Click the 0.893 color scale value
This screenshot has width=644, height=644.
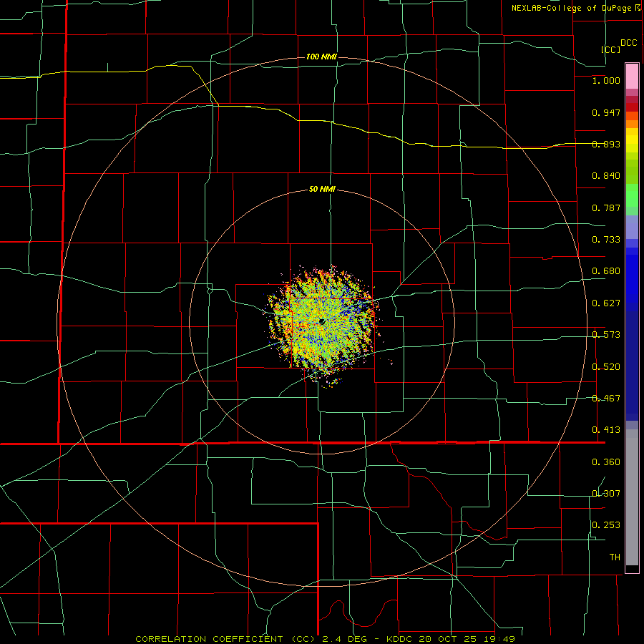tap(606, 144)
